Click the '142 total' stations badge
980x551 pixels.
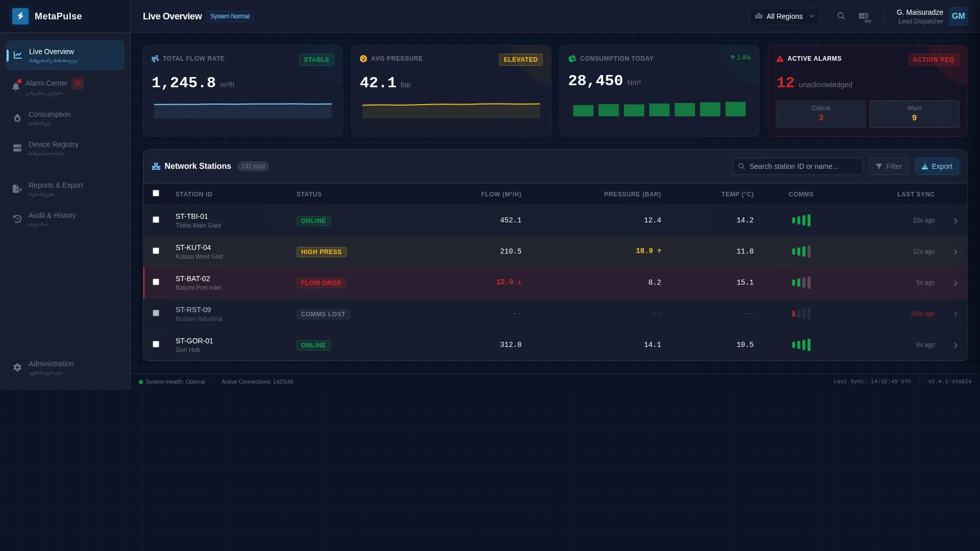[253, 166]
